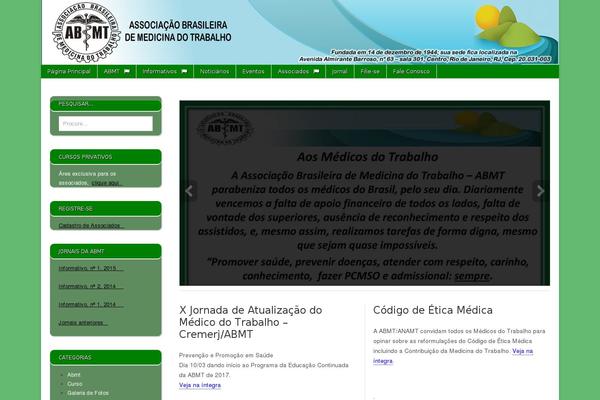Click the REGISTRE-SE widget heading
The height and width of the screenshot is (400, 600).
(x=106, y=209)
